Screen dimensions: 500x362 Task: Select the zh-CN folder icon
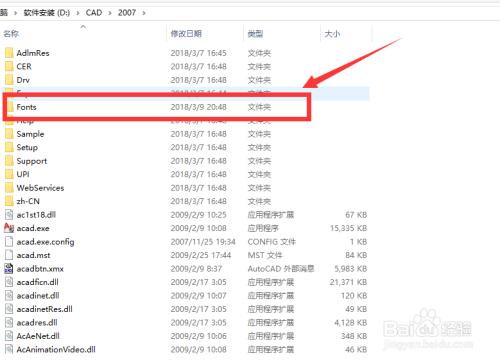[x=9, y=201]
